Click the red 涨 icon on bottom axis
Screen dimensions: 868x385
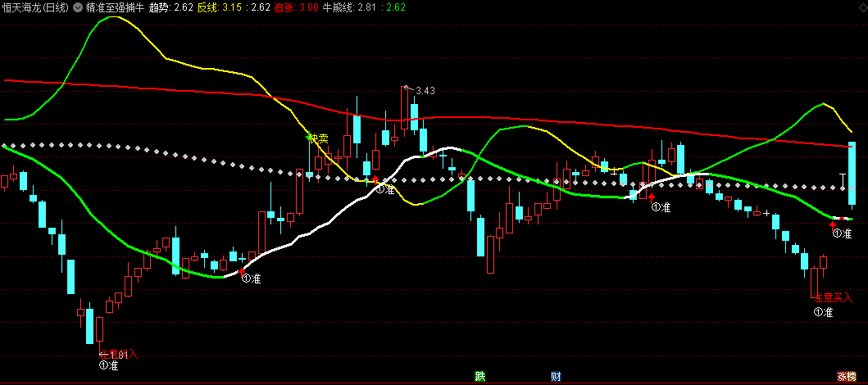[x=842, y=378]
